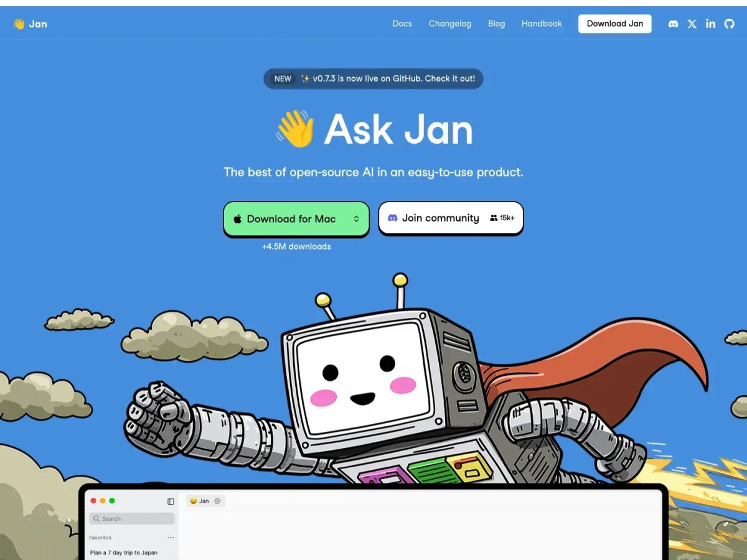Open the settings gear on the Jan tab
Image resolution: width=747 pixels, height=560 pixels.
pyautogui.click(x=217, y=501)
